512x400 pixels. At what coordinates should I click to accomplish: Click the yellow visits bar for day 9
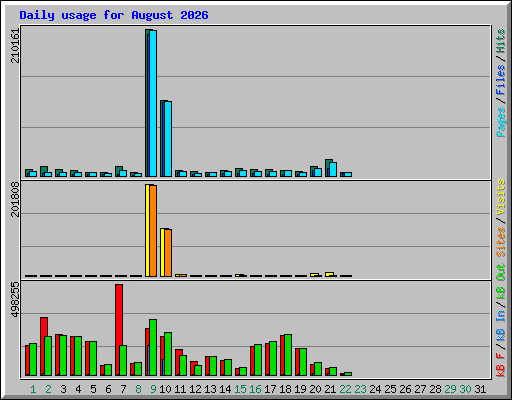[x=147, y=230]
